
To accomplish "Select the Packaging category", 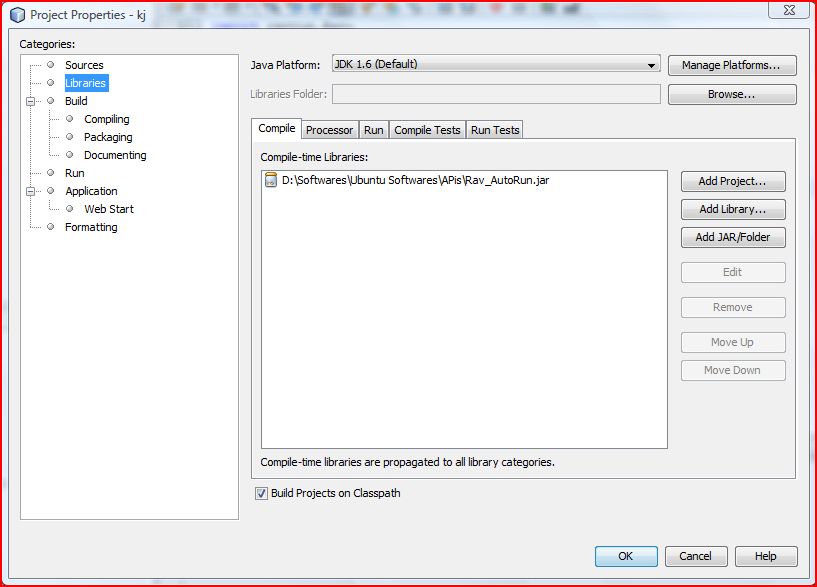I will coord(108,137).
